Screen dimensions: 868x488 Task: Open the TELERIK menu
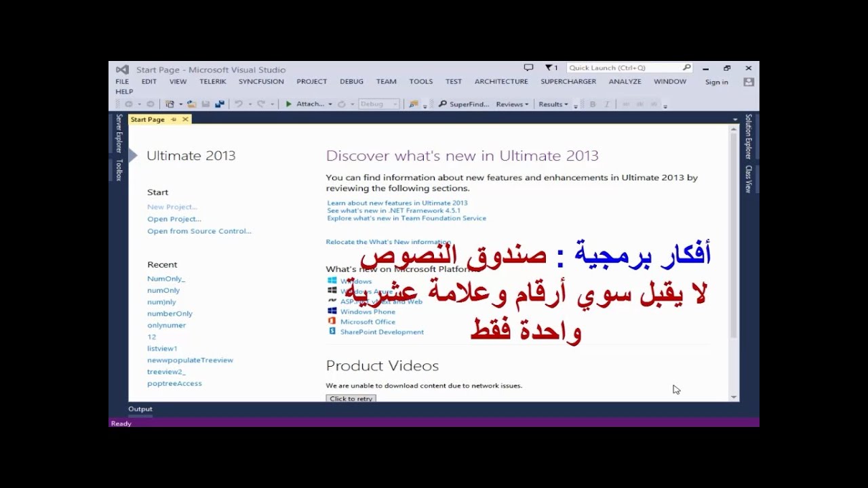click(213, 81)
